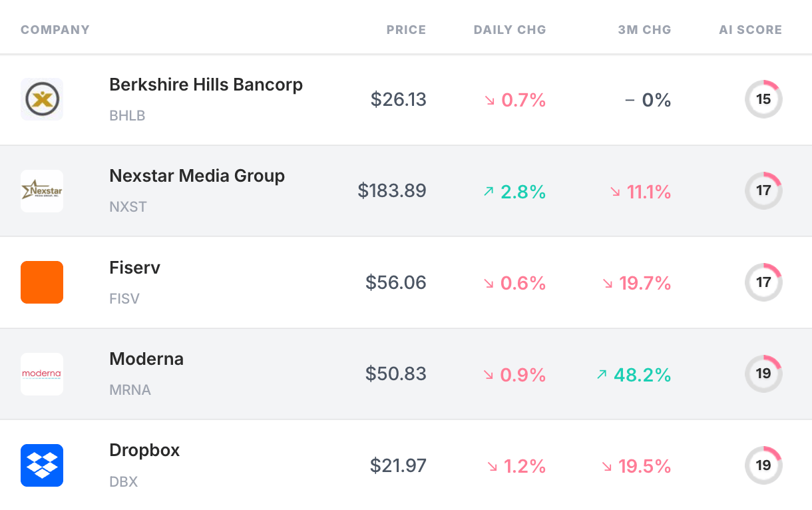Screen dimensions: 812x510
Task: Sort by the AI Score column header
Action: (x=750, y=30)
